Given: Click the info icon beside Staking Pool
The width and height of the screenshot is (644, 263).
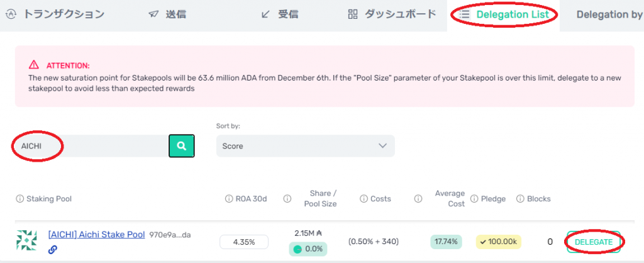Looking at the screenshot, I should tap(19, 199).
